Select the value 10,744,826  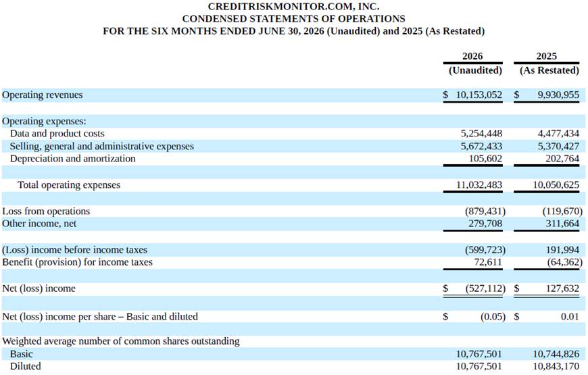pyautogui.click(x=556, y=354)
